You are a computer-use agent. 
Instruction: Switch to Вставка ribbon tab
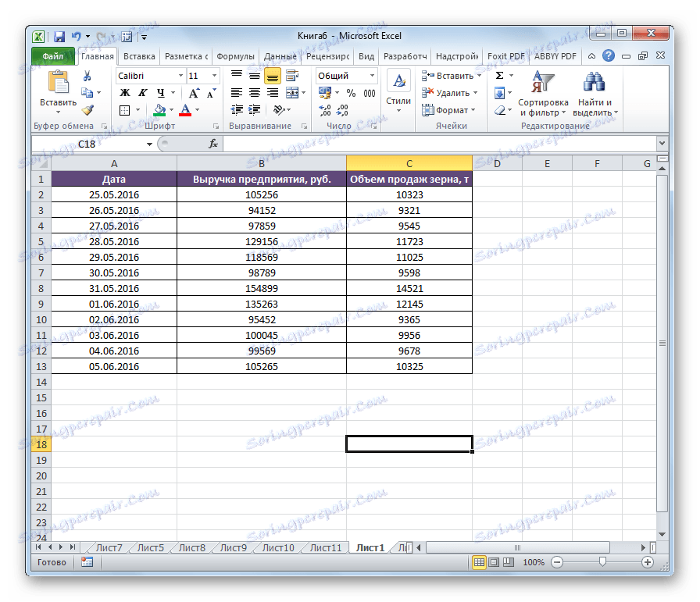coord(139,56)
